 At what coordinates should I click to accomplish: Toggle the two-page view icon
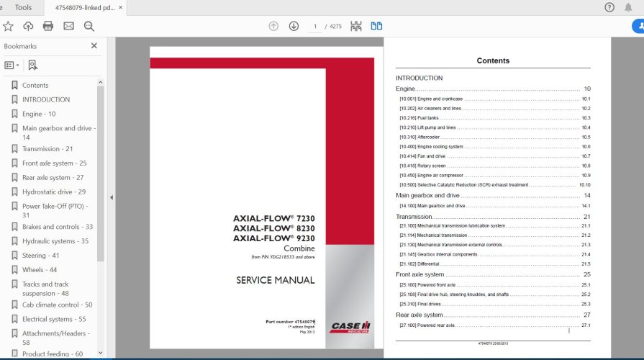[376, 27]
